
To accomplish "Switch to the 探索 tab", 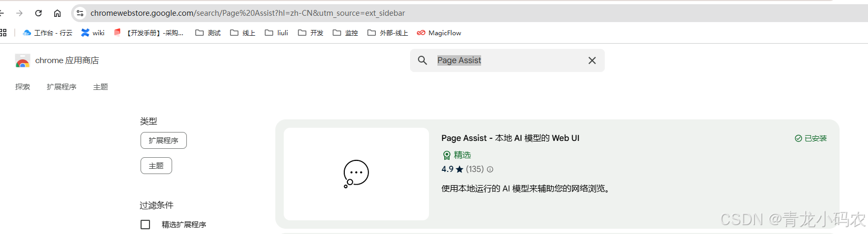I will tap(23, 87).
